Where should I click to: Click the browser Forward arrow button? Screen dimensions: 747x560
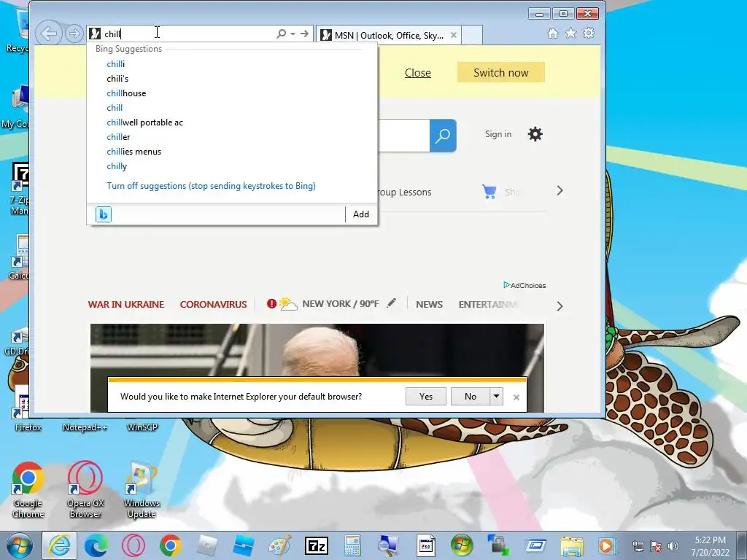74,34
